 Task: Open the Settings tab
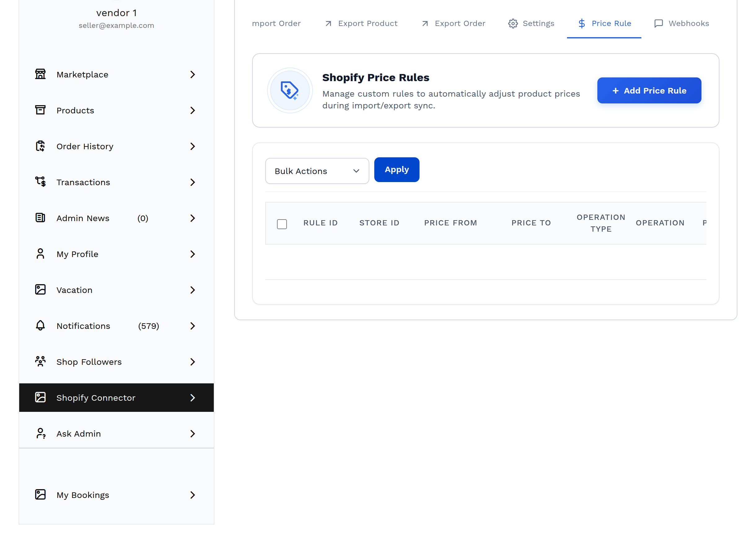point(531,23)
